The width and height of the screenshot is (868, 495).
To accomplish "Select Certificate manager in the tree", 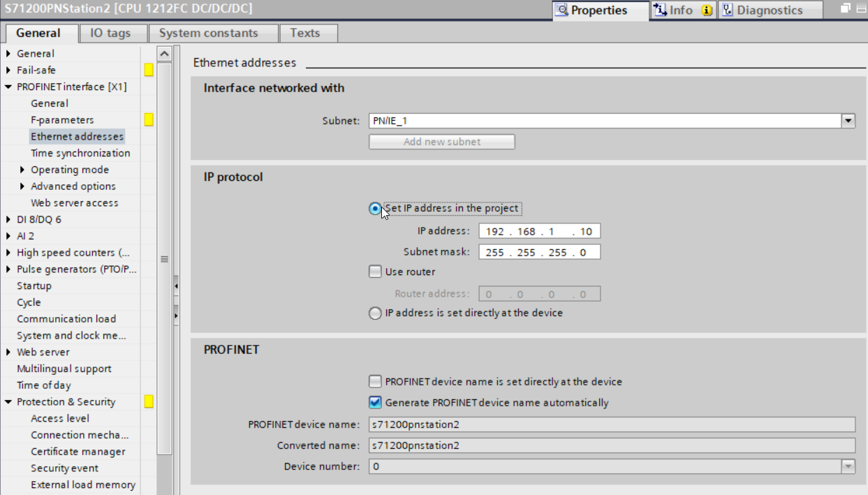I will coord(78,452).
